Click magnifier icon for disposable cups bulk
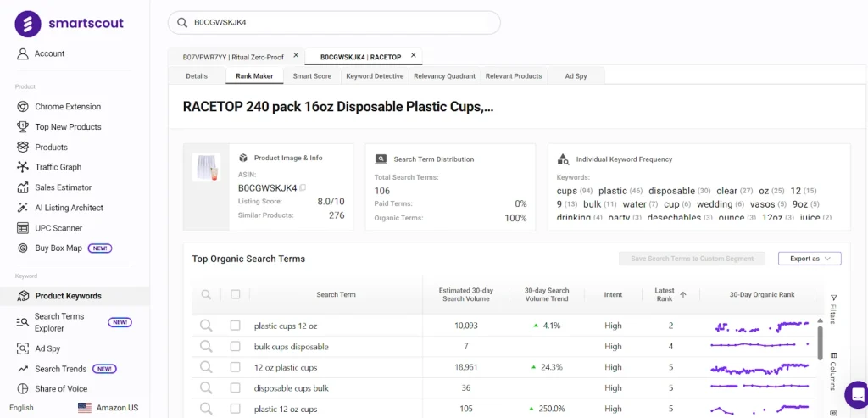 tap(206, 388)
